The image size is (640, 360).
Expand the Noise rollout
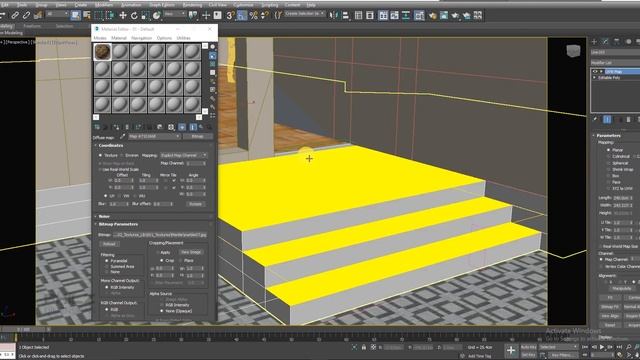tap(104, 216)
